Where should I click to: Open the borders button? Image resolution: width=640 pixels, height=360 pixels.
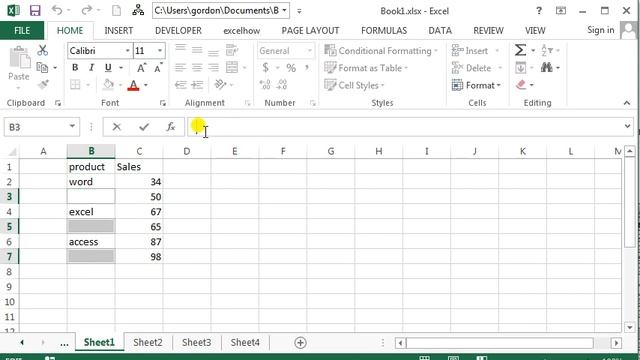click(75, 85)
